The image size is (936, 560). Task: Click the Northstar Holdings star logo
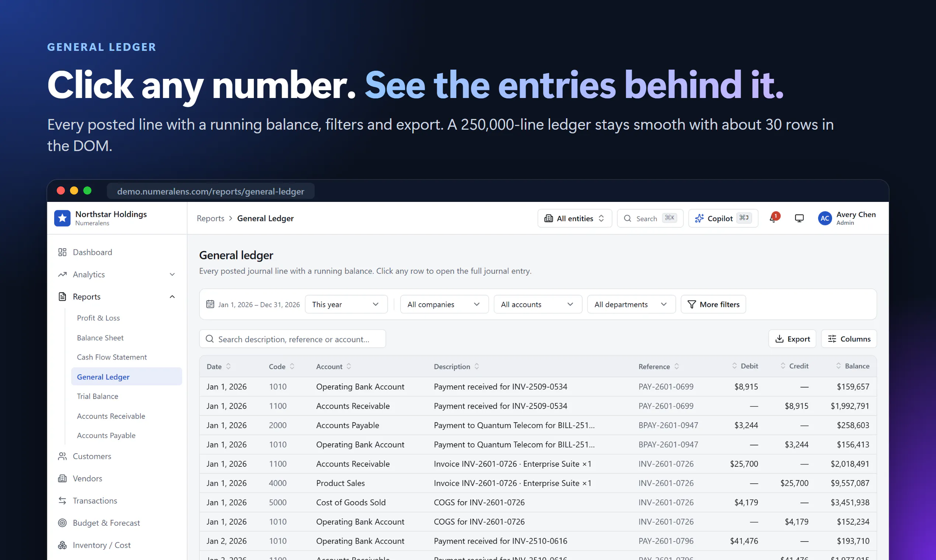62,218
